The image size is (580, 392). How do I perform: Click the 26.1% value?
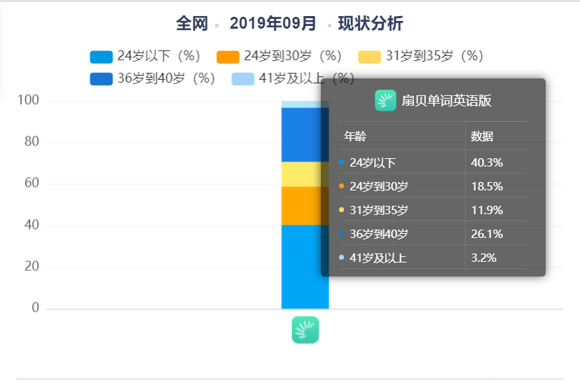click(x=487, y=234)
